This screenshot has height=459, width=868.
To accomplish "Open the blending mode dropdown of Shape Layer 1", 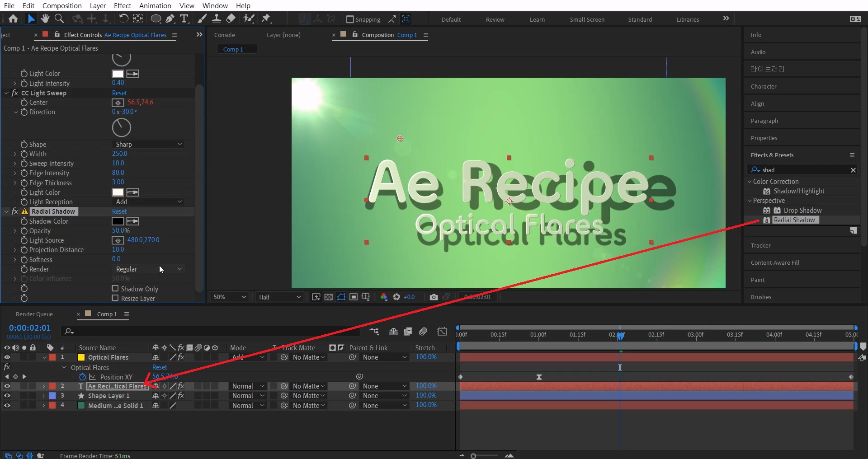I will [248, 396].
